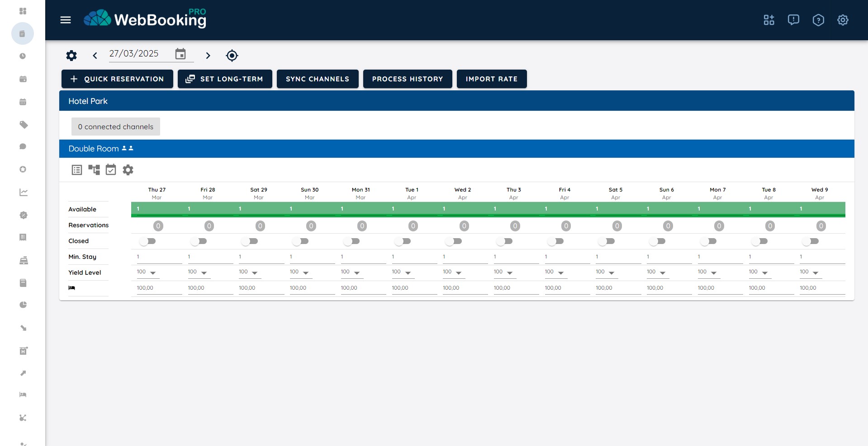Open the dashboard item in left sidebar
Viewport: 868px width, 446px height.
pyautogui.click(x=23, y=11)
